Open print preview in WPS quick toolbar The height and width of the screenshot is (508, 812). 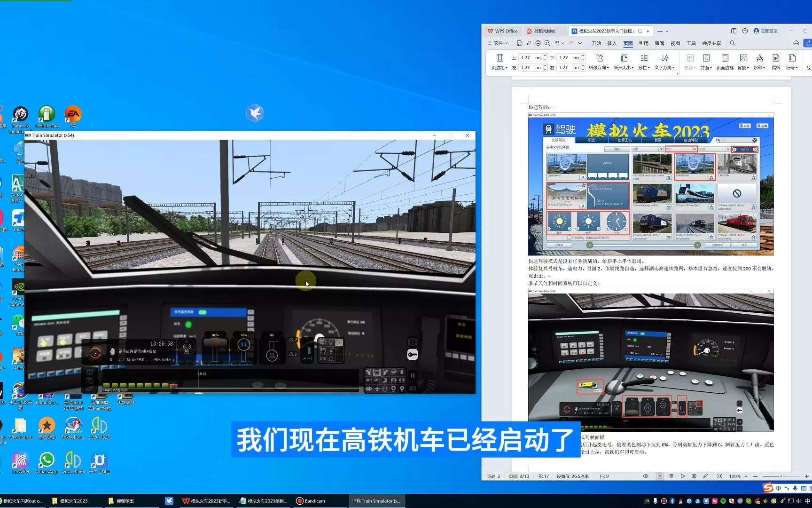(547, 43)
